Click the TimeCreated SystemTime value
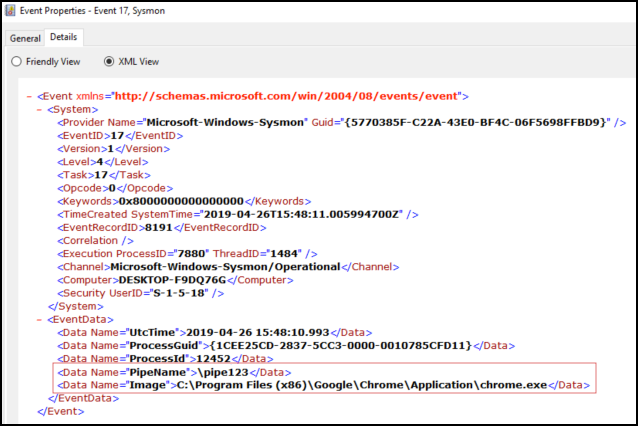 [303, 214]
